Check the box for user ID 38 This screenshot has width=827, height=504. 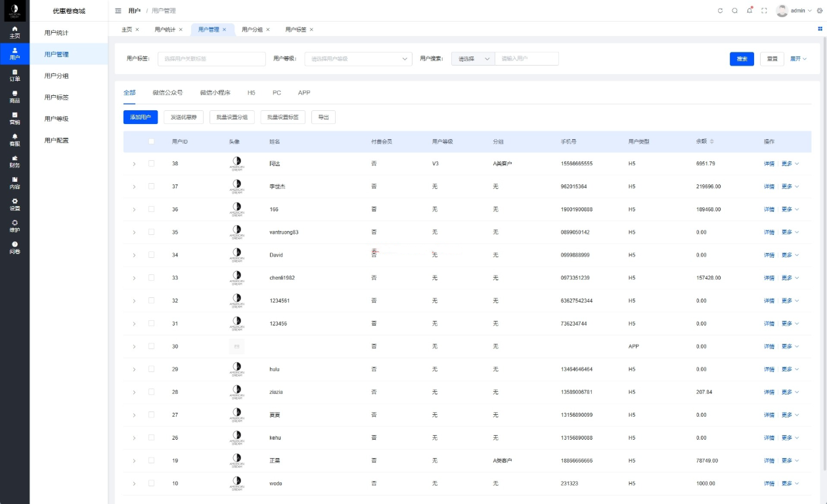pyautogui.click(x=152, y=163)
